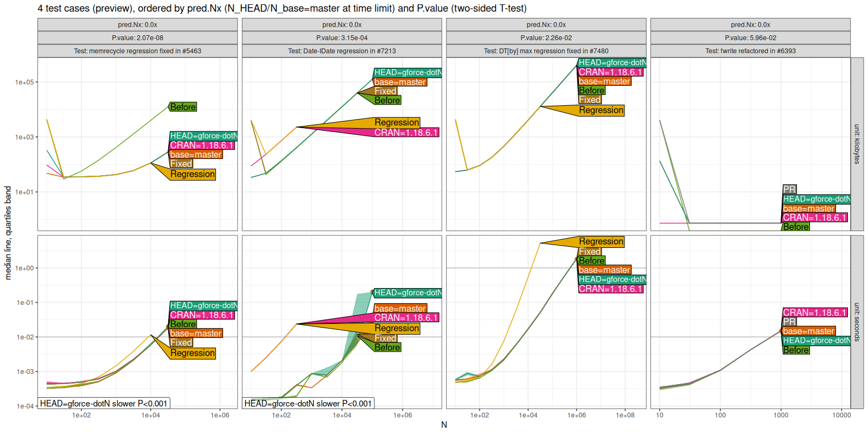Click 'HEAD=gforce-dotN slower P<0.001' in Date-IDate seconds panel
This screenshot has width=868, height=434.
click(x=308, y=403)
